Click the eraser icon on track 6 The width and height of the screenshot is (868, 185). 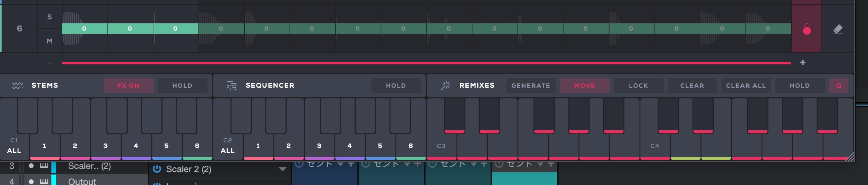[x=838, y=29]
